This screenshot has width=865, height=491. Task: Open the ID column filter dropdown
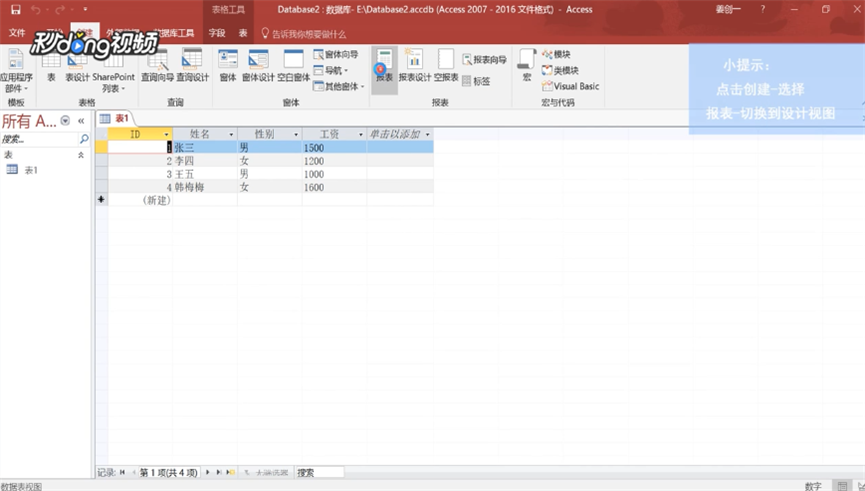(166, 134)
